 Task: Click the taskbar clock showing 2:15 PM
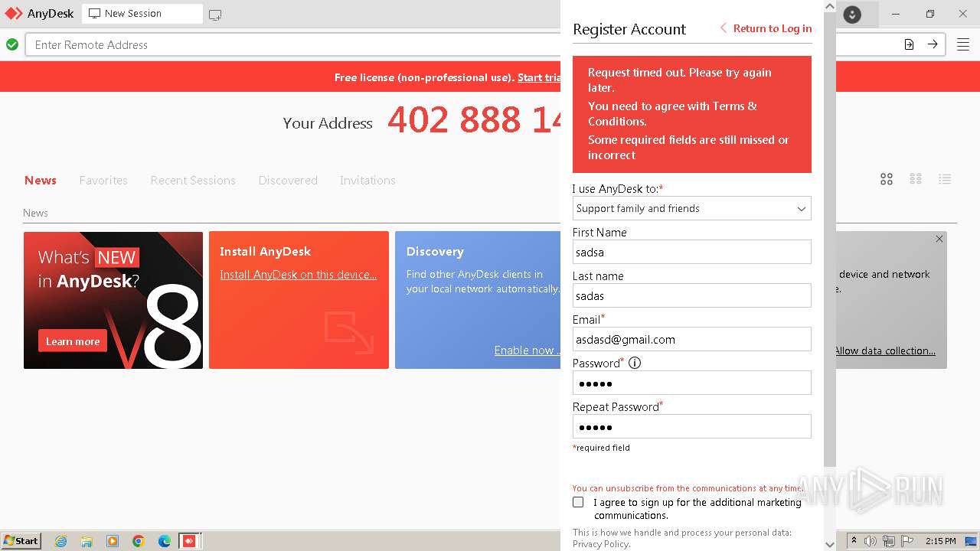pos(941,541)
